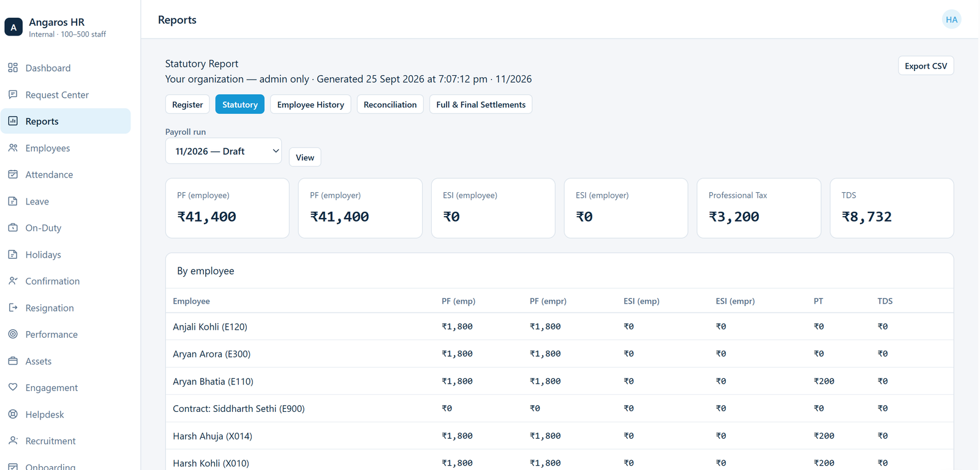Click the Request Center chat icon
980x470 pixels.
coord(13,95)
